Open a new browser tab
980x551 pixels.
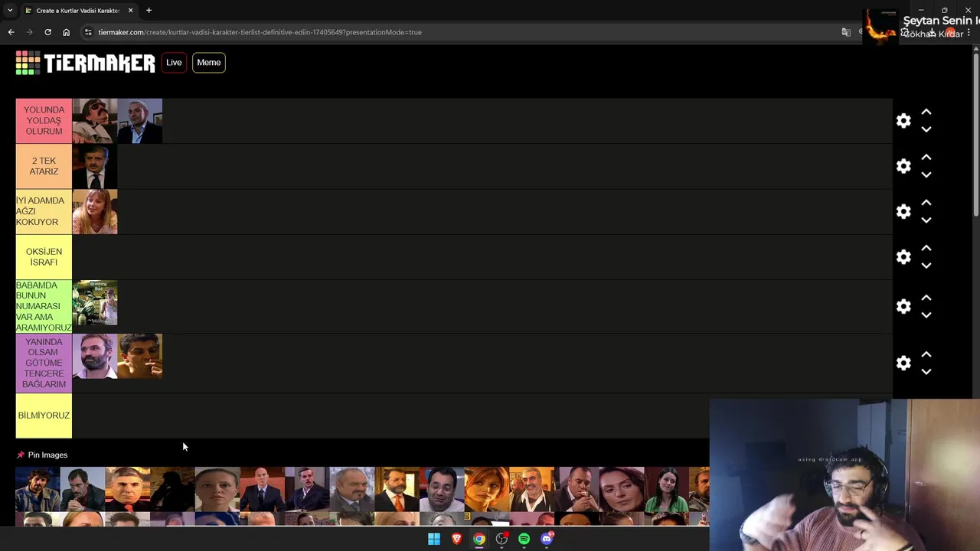(x=149, y=11)
